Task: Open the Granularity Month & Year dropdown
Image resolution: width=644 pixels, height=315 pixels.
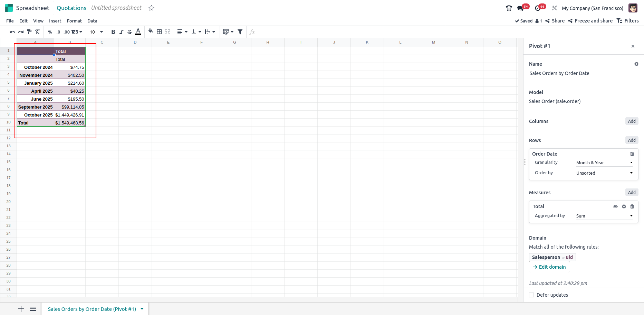Action: click(604, 163)
